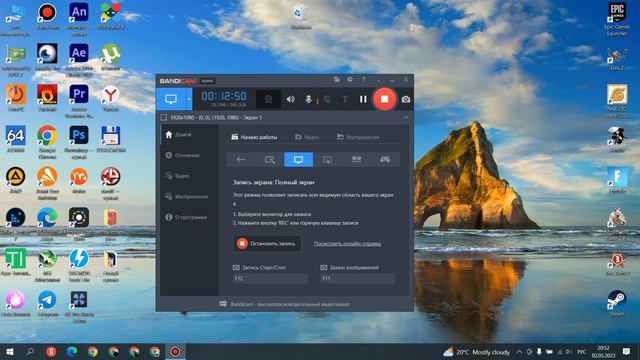The width and height of the screenshot is (640, 360).
Task: Open Yandex browser desktop shortcut
Action: (110, 95)
